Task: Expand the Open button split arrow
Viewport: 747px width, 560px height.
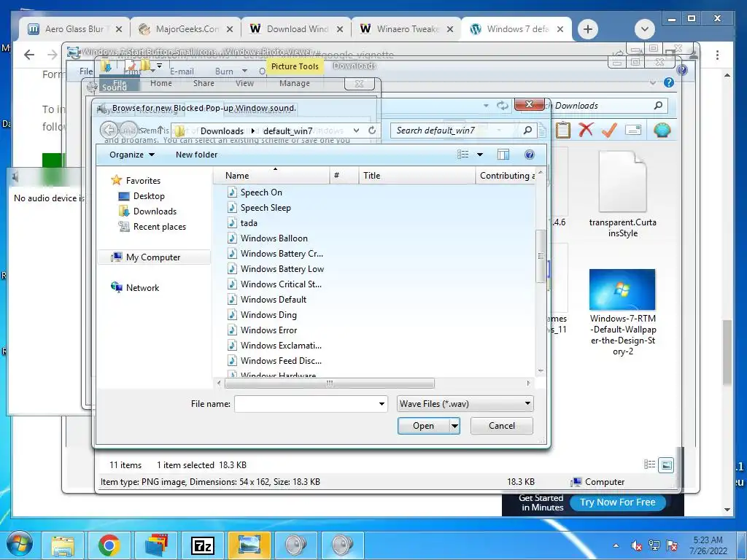Action: (x=455, y=426)
